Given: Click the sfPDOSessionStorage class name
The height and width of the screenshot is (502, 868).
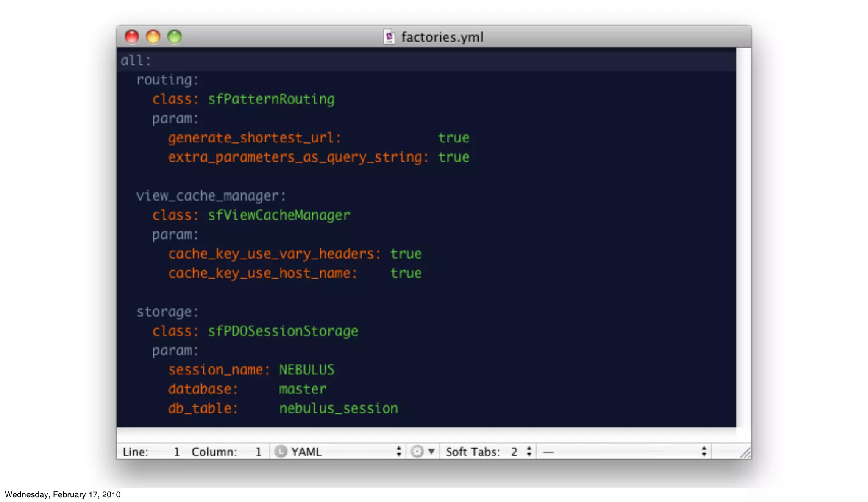Looking at the screenshot, I should tap(283, 331).
